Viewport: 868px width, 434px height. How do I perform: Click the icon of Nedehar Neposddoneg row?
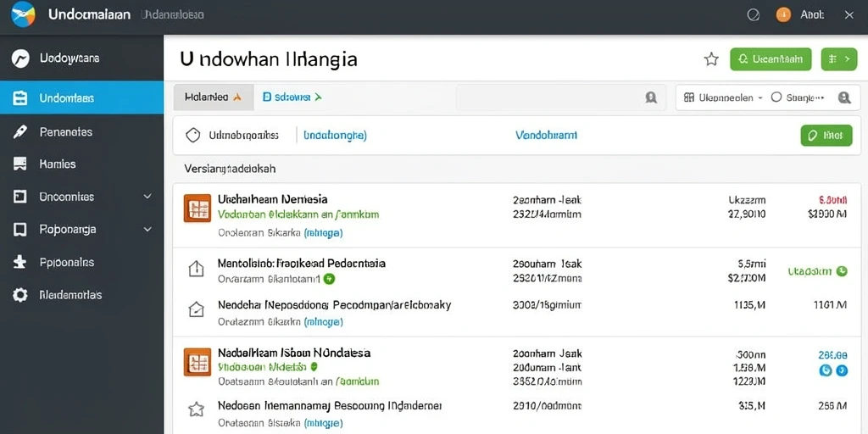pos(196,309)
